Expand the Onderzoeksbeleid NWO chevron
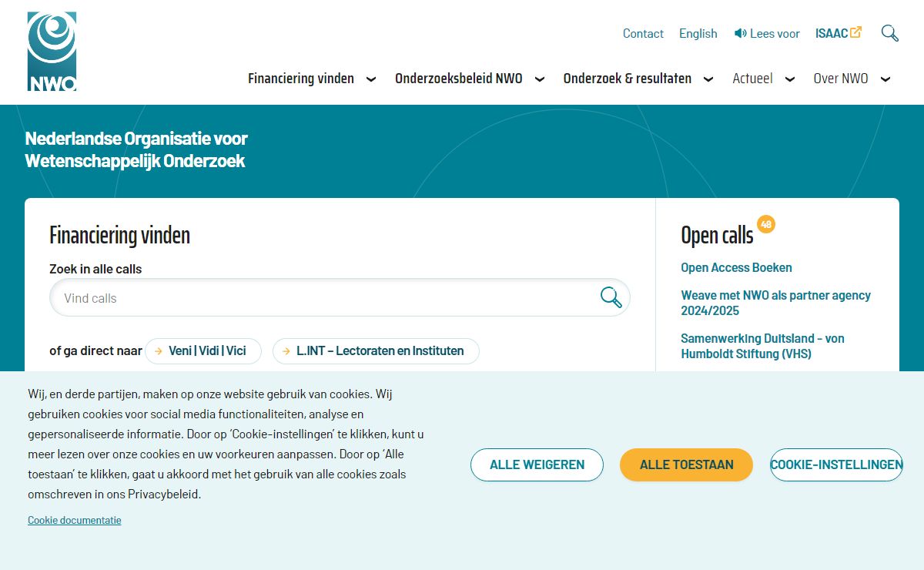The image size is (924, 570). click(x=540, y=79)
